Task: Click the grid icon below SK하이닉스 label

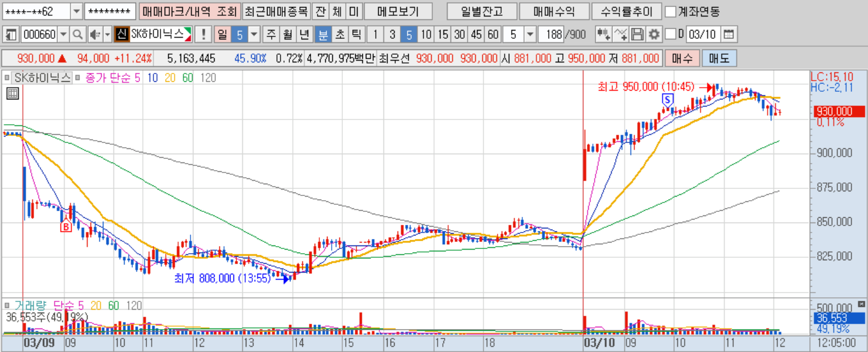Action: click(13, 93)
